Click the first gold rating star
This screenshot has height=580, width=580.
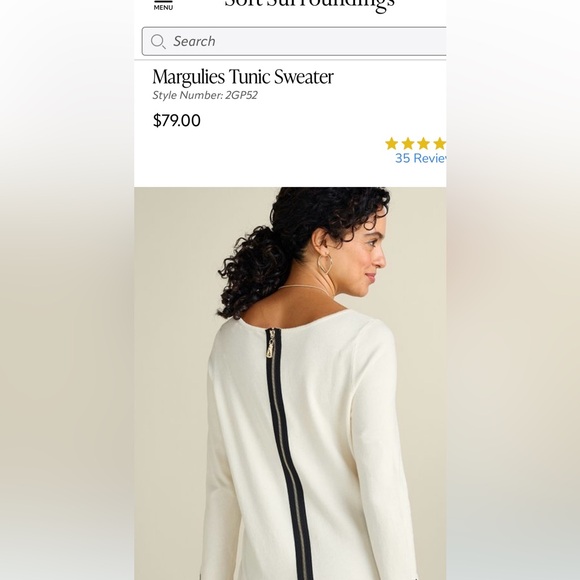click(391, 144)
